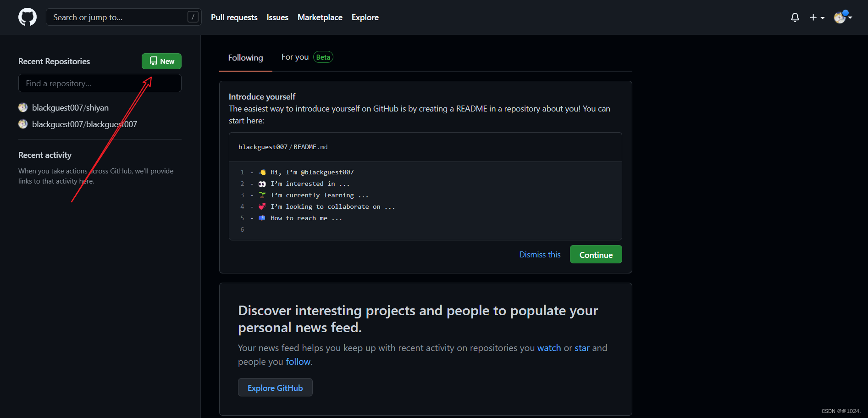Open the notifications bell
The height and width of the screenshot is (418, 868).
point(795,17)
